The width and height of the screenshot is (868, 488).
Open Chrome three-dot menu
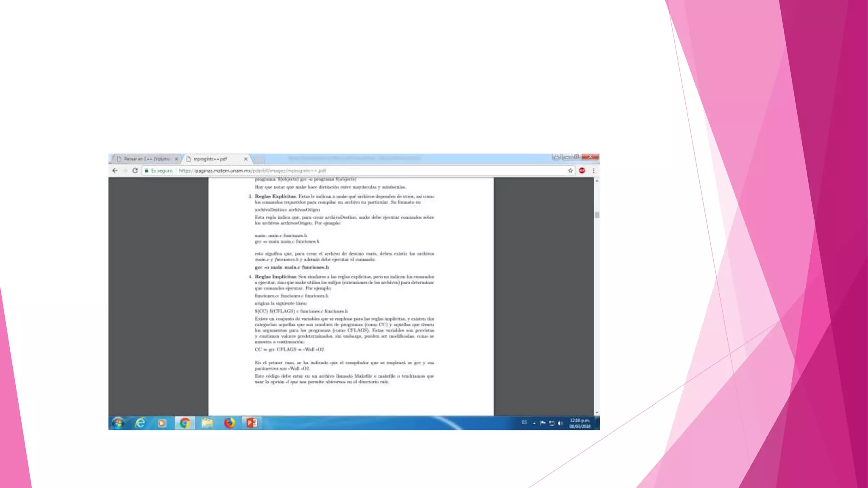tap(593, 171)
